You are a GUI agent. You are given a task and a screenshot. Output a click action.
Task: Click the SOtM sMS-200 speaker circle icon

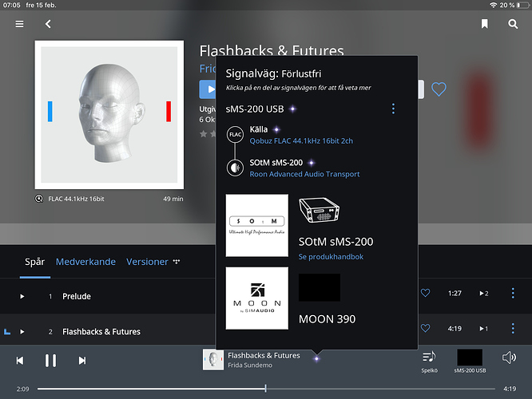point(235,168)
